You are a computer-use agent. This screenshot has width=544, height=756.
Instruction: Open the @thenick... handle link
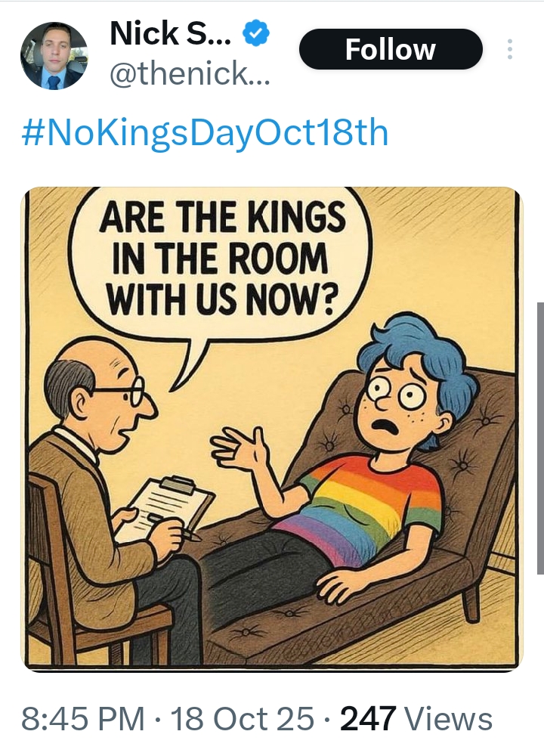click(x=190, y=73)
